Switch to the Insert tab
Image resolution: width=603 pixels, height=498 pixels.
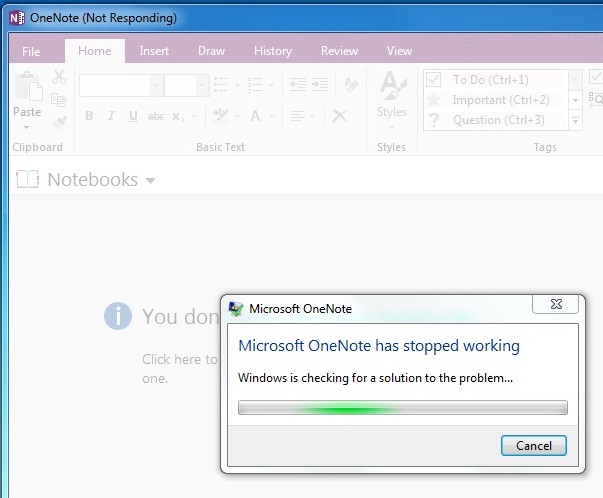coord(154,51)
